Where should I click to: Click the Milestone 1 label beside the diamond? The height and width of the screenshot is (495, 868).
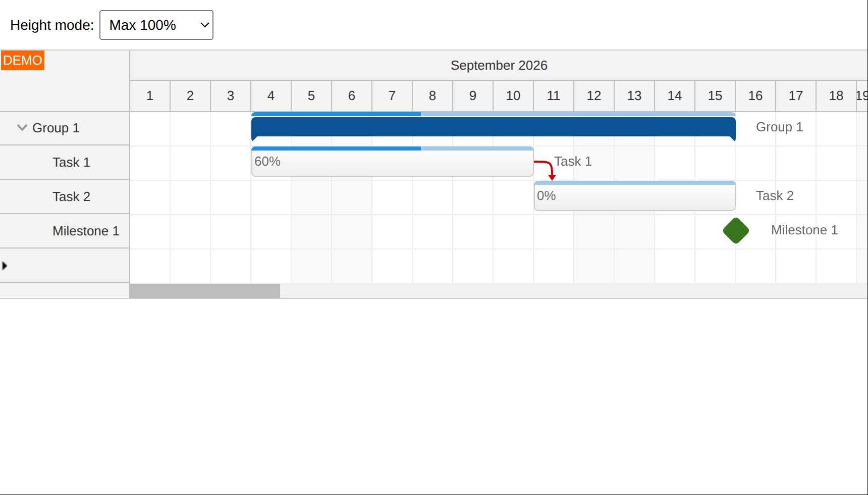tap(804, 230)
